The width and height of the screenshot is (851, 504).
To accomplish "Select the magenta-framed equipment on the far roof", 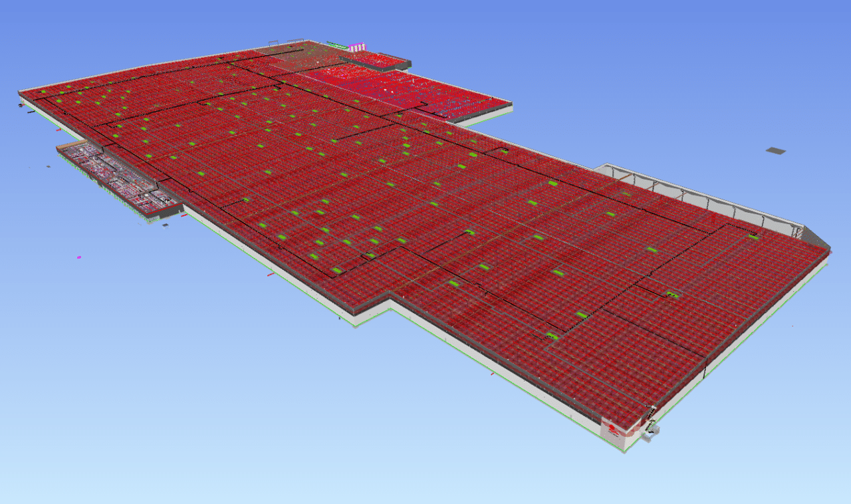I will 358,47.
